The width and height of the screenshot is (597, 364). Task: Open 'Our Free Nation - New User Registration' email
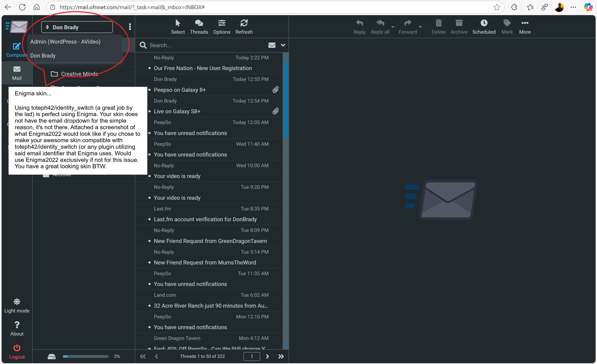[x=209, y=63]
